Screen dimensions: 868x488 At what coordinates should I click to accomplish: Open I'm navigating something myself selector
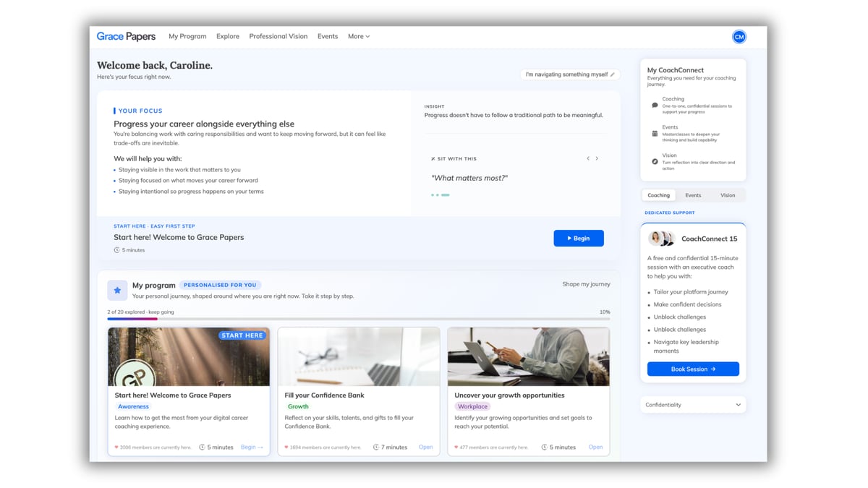[570, 74]
